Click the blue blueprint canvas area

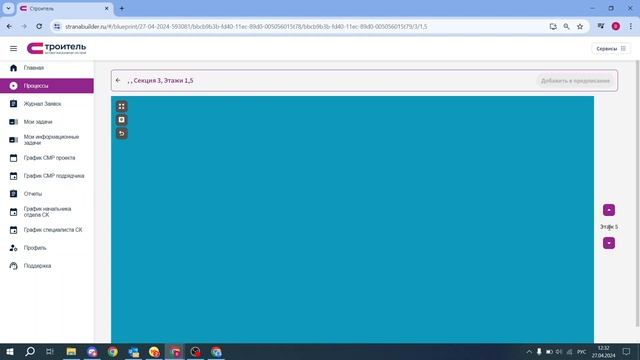point(352,220)
